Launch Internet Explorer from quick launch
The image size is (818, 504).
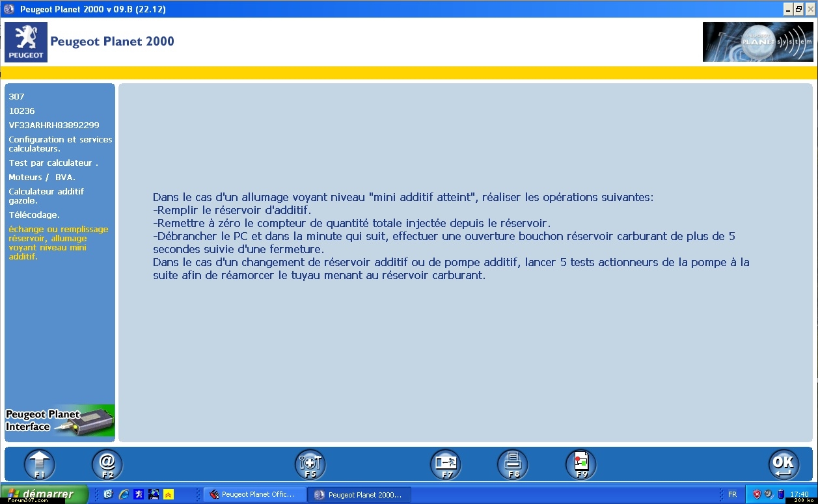(x=124, y=494)
